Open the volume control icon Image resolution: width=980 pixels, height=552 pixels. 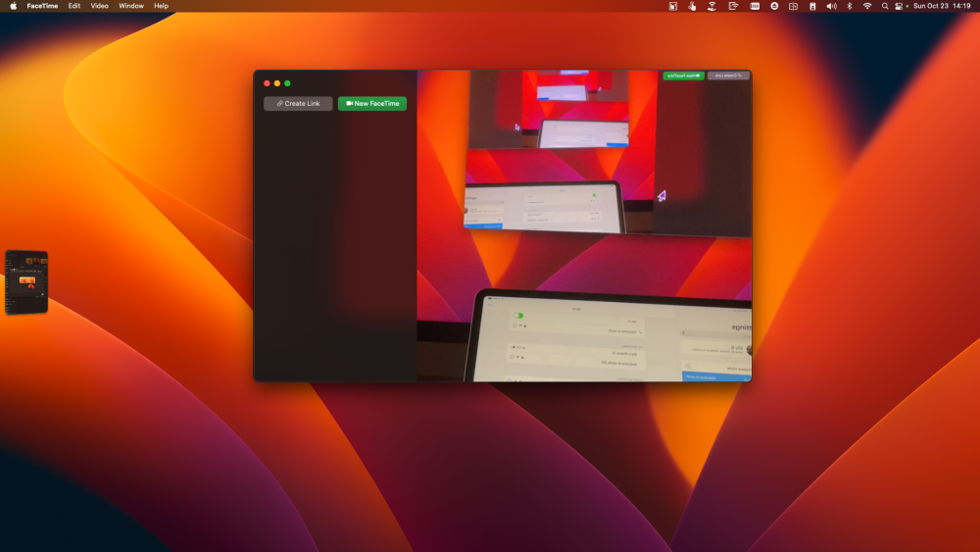(831, 6)
